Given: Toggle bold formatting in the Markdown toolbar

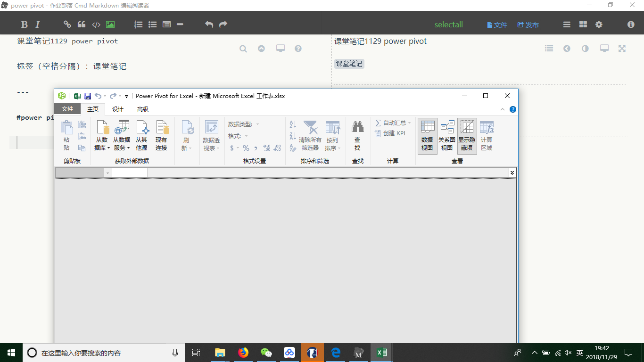Looking at the screenshot, I should coord(24,24).
